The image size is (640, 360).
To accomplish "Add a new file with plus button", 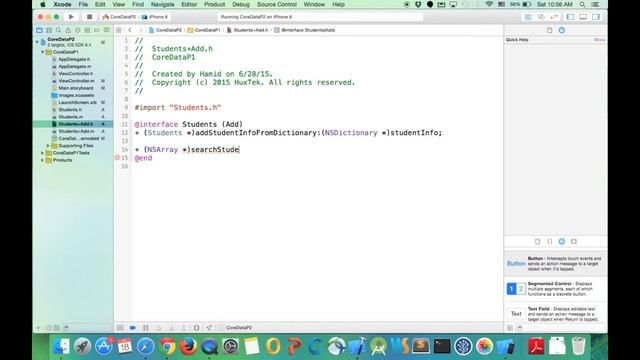I will point(38,328).
